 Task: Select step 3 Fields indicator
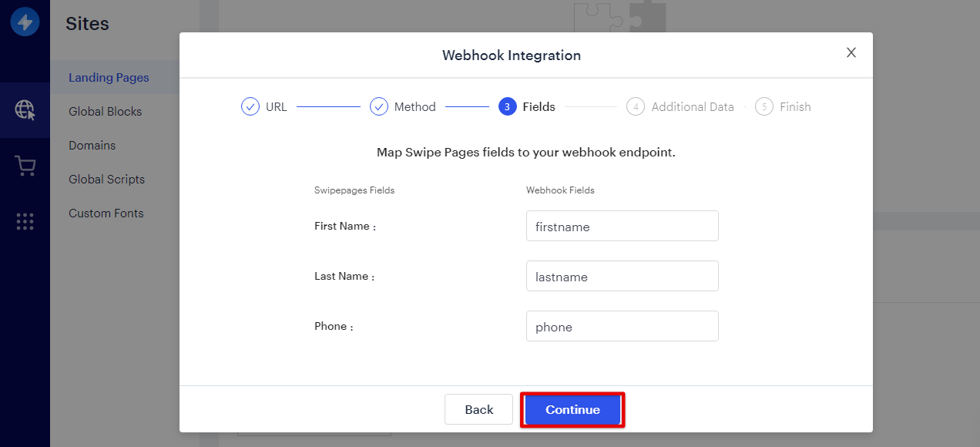[508, 106]
